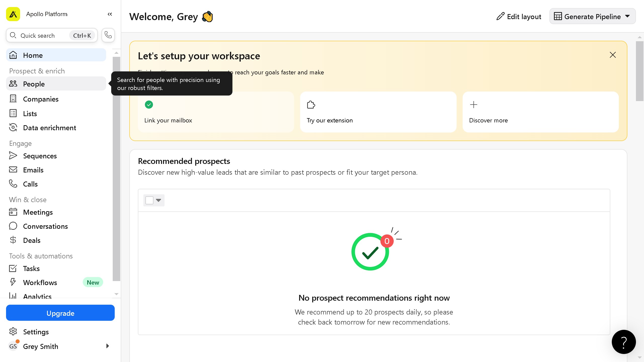Open the help question mark bubble
This screenshot has height=362, width=644.
pyautogui.click(x=624, y=342)
